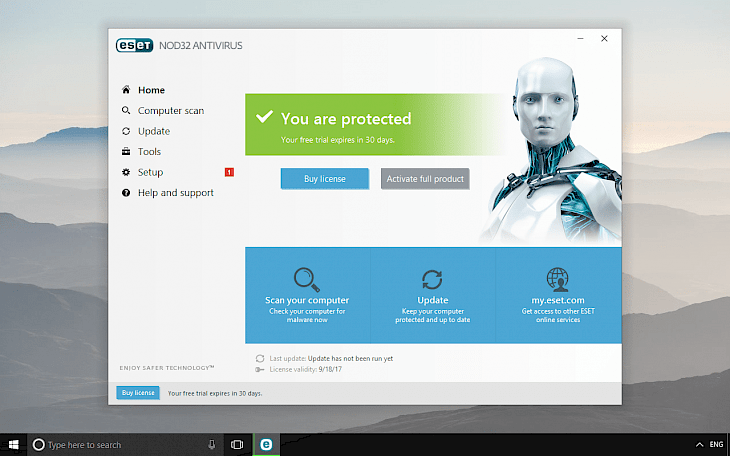Select the Scan your computer tile
The height and width of the screenshot is (456, 730).
[307, 295]
